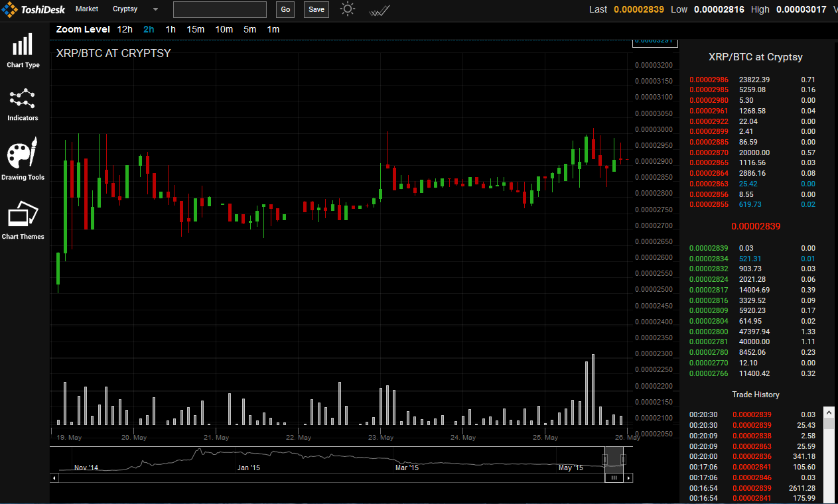Click the navigator left scroll arrow
The image size is (838, 504).
point(54,477)
